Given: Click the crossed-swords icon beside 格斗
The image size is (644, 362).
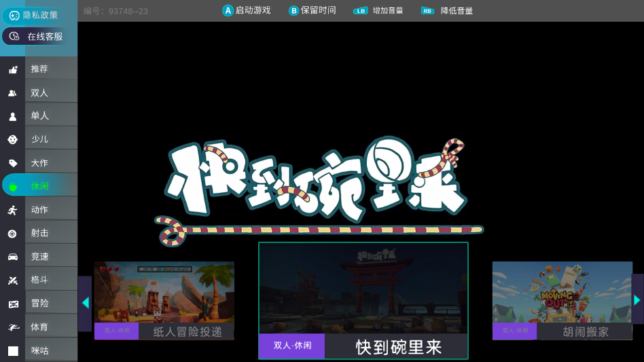Looking at the screenshot, I should (x=13, y=280).
